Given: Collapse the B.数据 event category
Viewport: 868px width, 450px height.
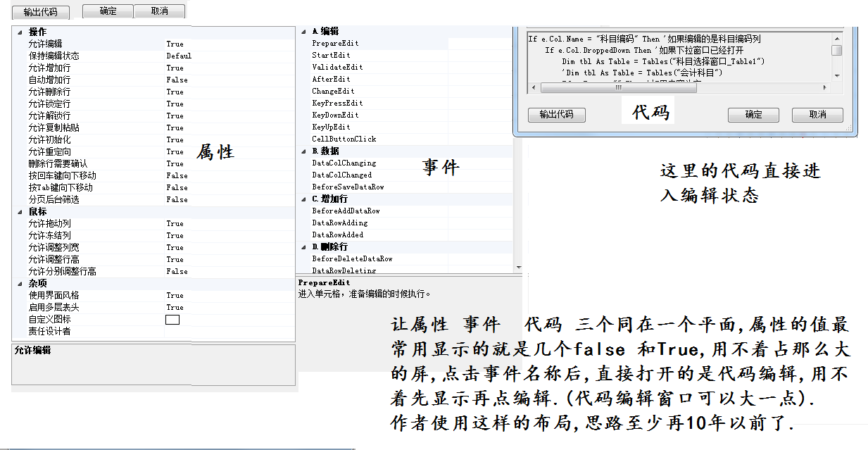Looking at the screenshot, I should coord(303,151).
